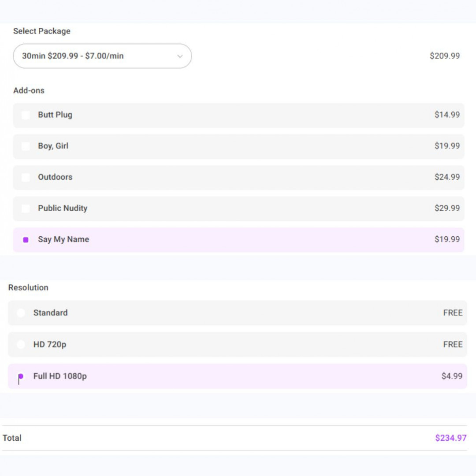Click the $209.99 package price on right
Screen dimensions: 476x476
click(x=445, y=56)
